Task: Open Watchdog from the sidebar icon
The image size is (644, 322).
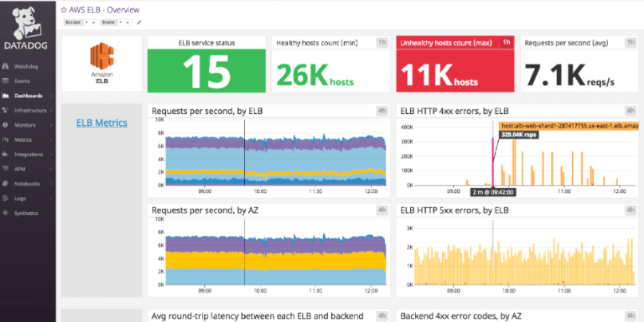Action: coord(6,66)
